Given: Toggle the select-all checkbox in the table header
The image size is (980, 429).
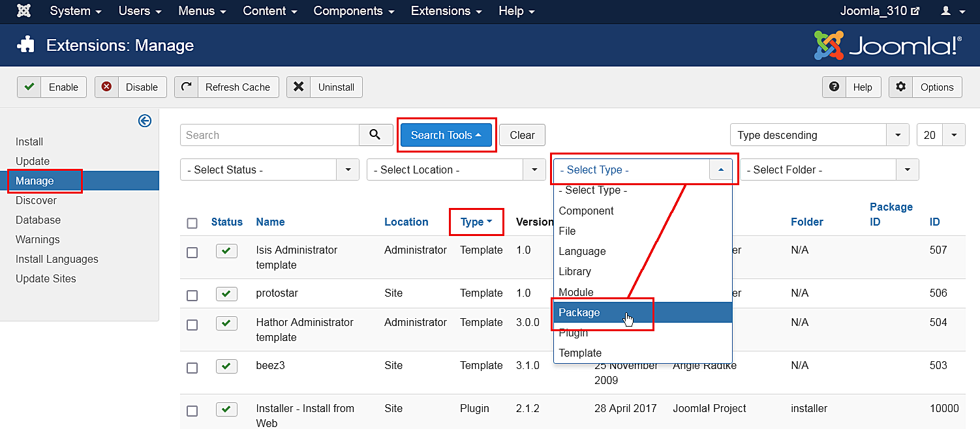Looking at the screenshot, I should tap(192, 222).
